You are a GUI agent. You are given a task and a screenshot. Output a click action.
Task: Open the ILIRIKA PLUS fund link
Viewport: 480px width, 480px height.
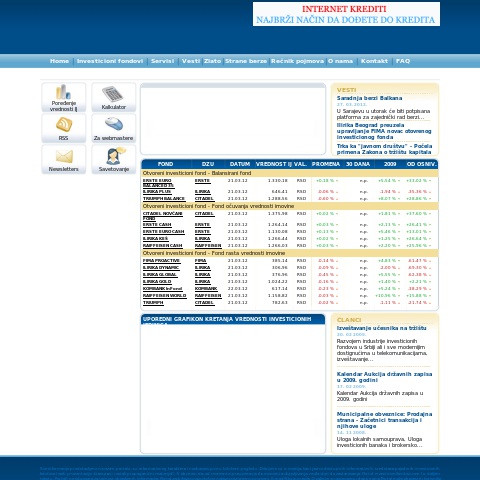click(x=157, y=192)
